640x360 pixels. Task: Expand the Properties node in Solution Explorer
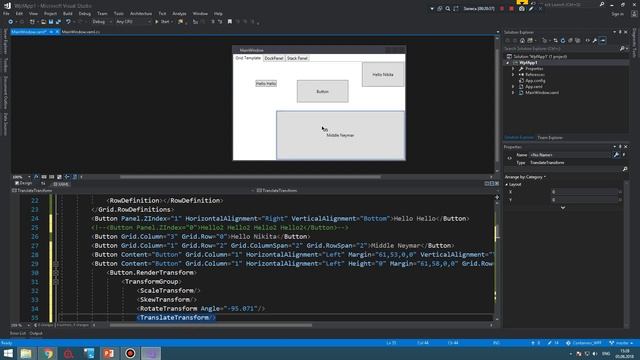[513, 69]
